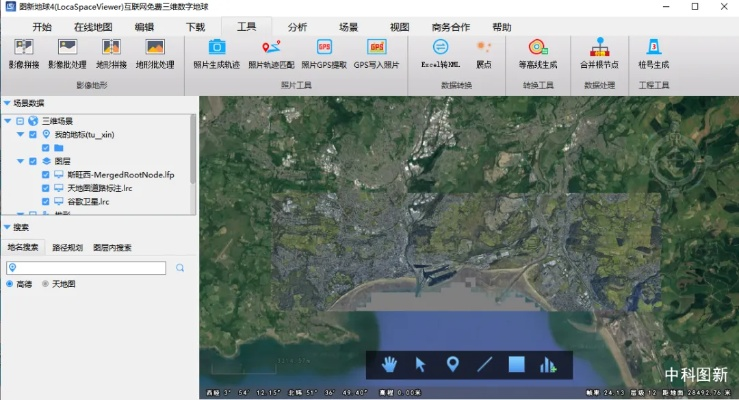Viewport: 739px width, 400px height.
Task: Click the 照片生成轨迹 camera icon
Action: pos(216,47)
